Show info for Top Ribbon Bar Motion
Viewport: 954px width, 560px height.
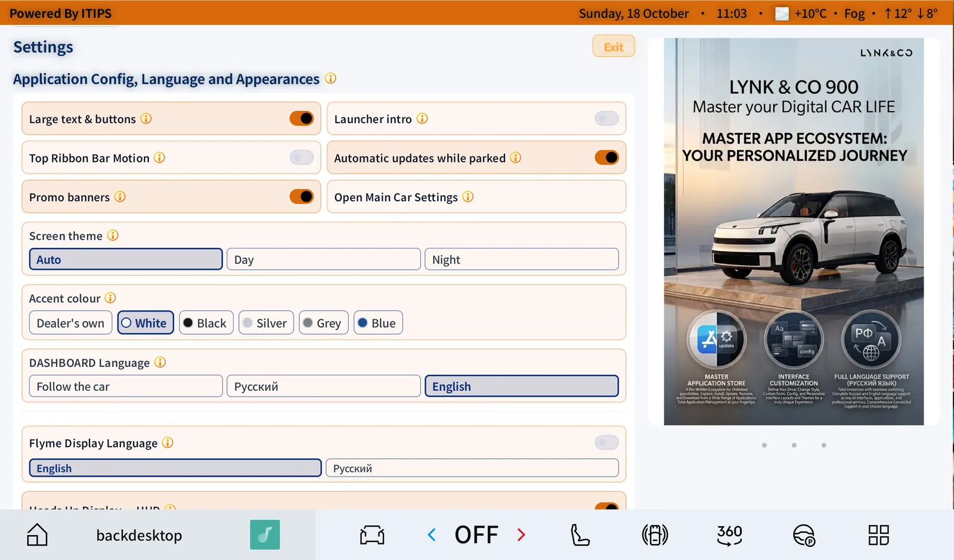tap(159, 158)
